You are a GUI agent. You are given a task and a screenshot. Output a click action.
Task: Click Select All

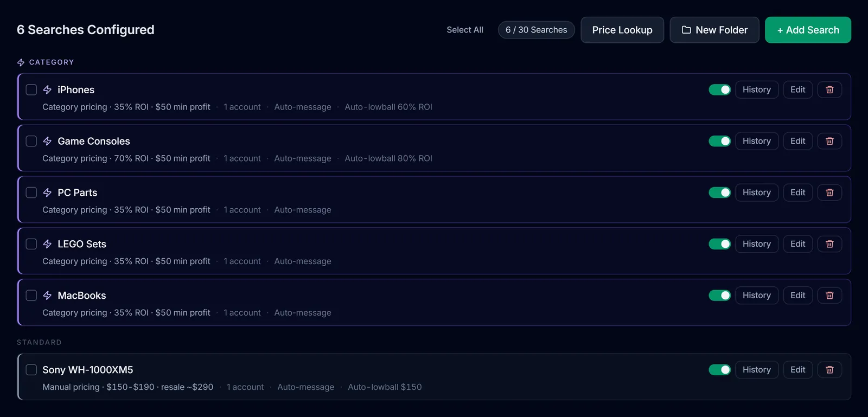(465, 30)
